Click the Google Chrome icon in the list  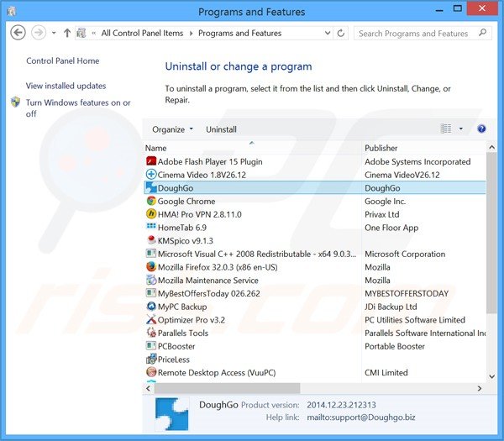tap(151, 202)
